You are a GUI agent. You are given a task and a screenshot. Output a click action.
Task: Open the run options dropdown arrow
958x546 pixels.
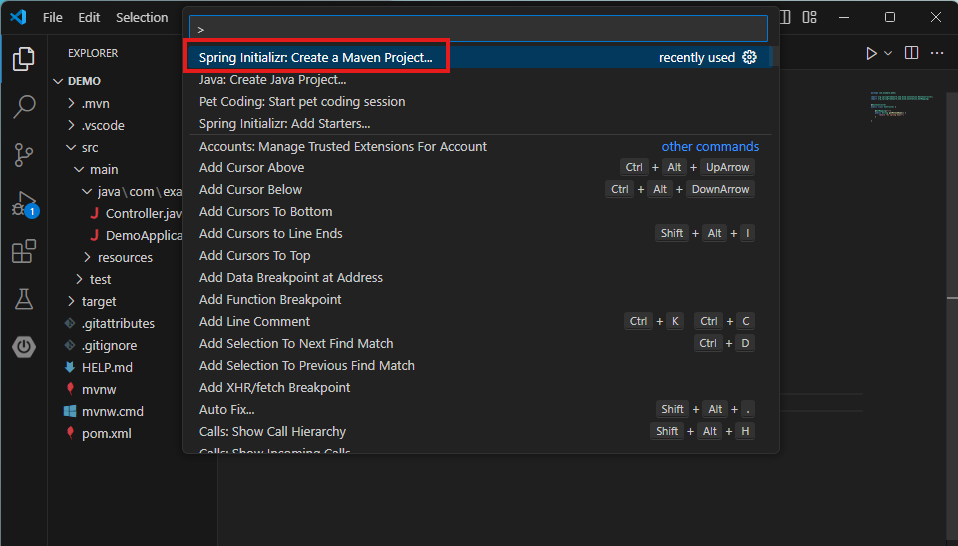pos(888,53)
